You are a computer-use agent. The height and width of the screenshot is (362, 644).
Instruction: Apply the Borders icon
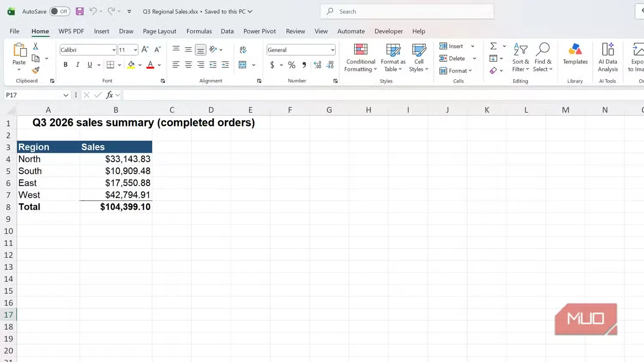pyautogui.click(x=110, y=65)
